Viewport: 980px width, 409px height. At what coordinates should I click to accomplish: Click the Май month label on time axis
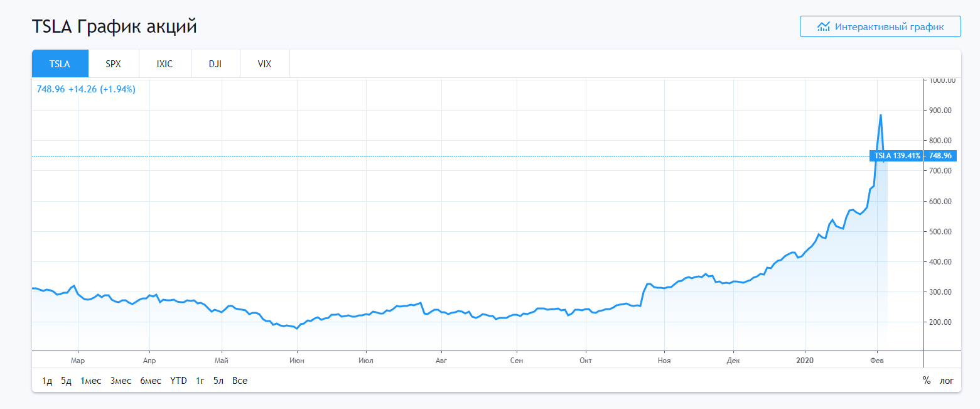(x=221, y=361)
